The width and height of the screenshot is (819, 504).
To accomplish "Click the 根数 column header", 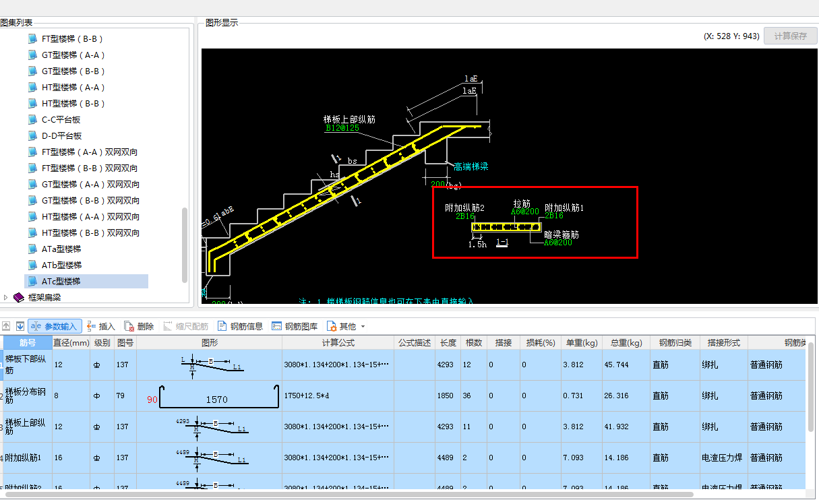I will click(474, 342).
